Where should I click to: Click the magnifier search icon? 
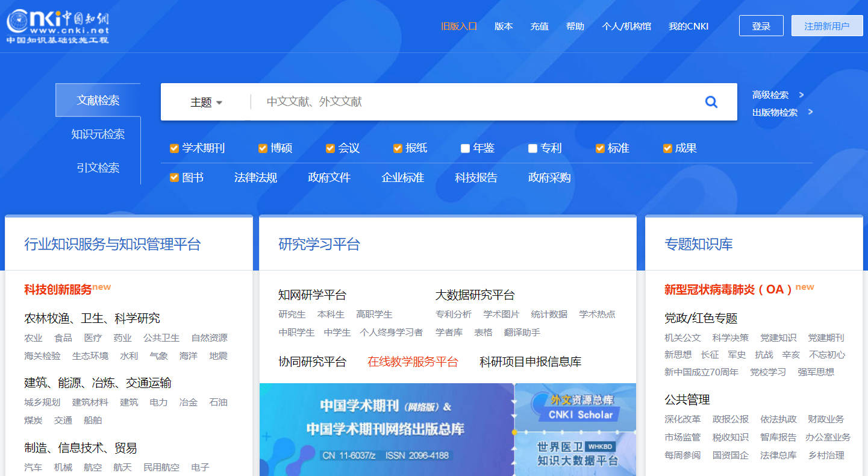[711, 102]
